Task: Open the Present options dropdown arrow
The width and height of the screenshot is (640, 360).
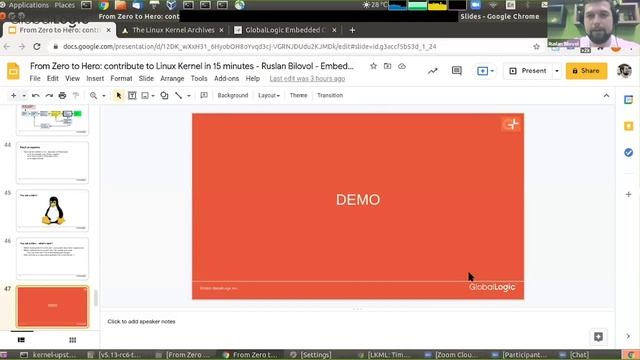Action: (x=557, y=71)
